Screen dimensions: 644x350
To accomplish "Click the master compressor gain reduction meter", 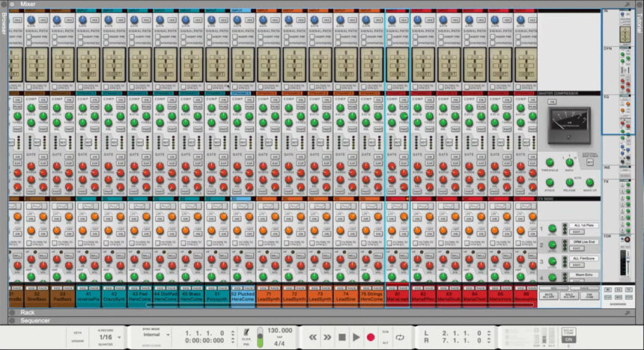I will click(569, 126).
